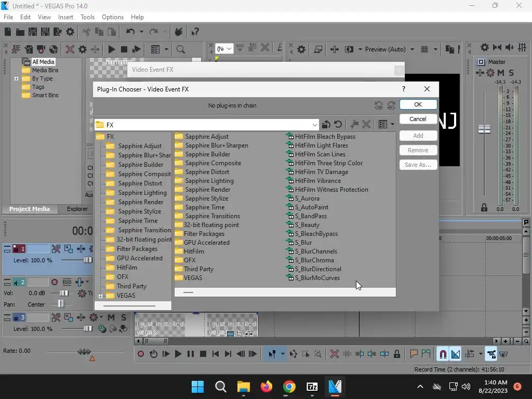Switch to the Explorer tab
This screenshot has width=532, height=399.
click(x=77, y=209)
